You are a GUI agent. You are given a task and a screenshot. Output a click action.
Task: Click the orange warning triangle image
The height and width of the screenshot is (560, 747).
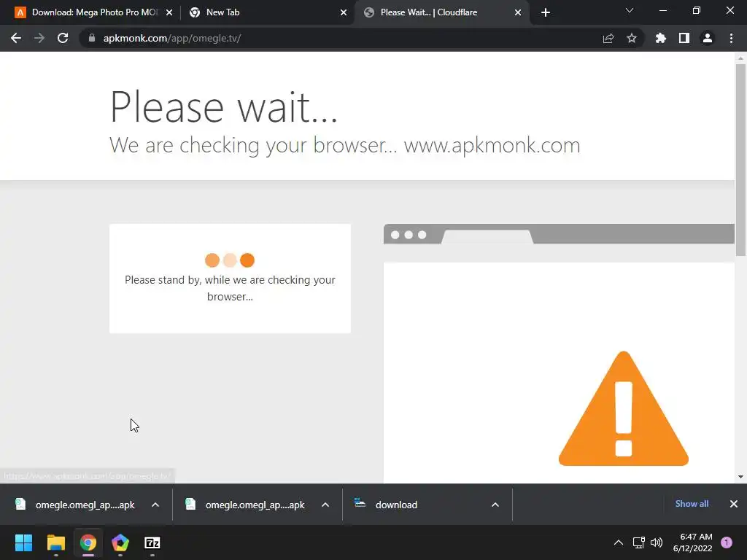pyautogui.click(x=624, y=408)
